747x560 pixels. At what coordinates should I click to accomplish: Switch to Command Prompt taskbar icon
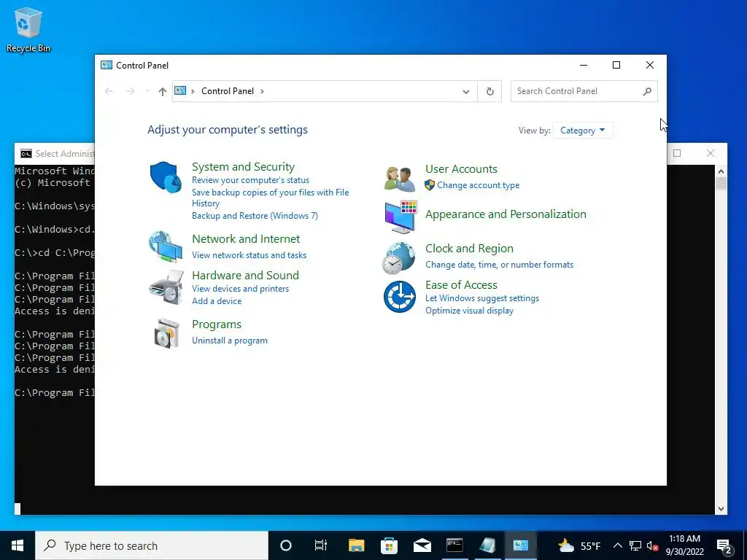[454, 545]
